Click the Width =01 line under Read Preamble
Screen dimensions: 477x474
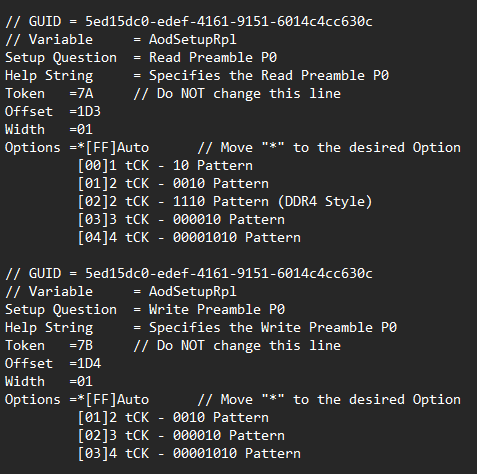pyautogui.click(x=49, y=130)
